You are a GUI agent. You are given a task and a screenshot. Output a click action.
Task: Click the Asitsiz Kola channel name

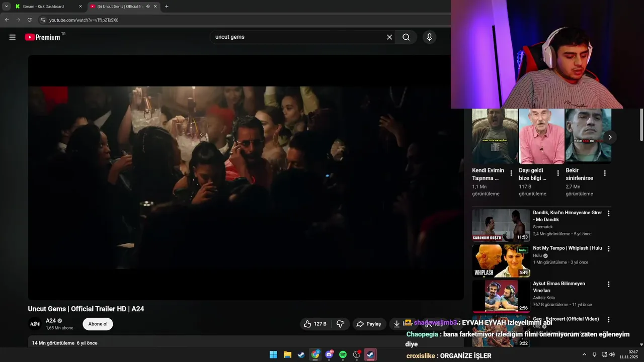coord(544,298)
